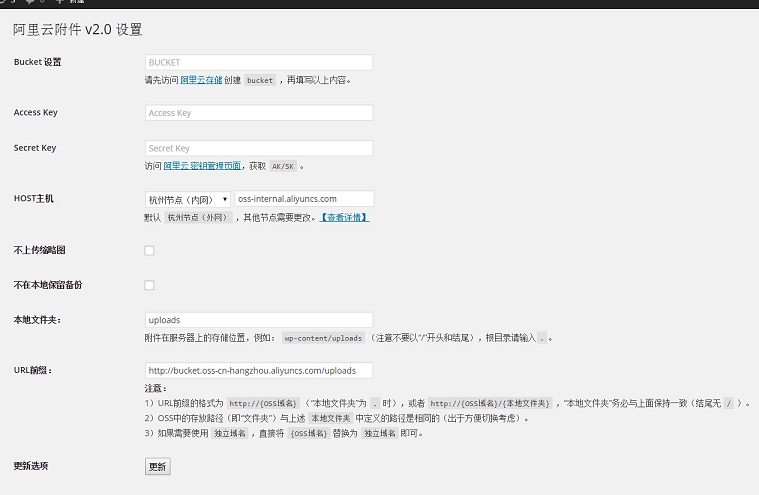Image resolution: width=759 pixels, height=495 pixels.
Task: Click the BUCKET input field
Action: pyautogui.click(x=258, y=62)
